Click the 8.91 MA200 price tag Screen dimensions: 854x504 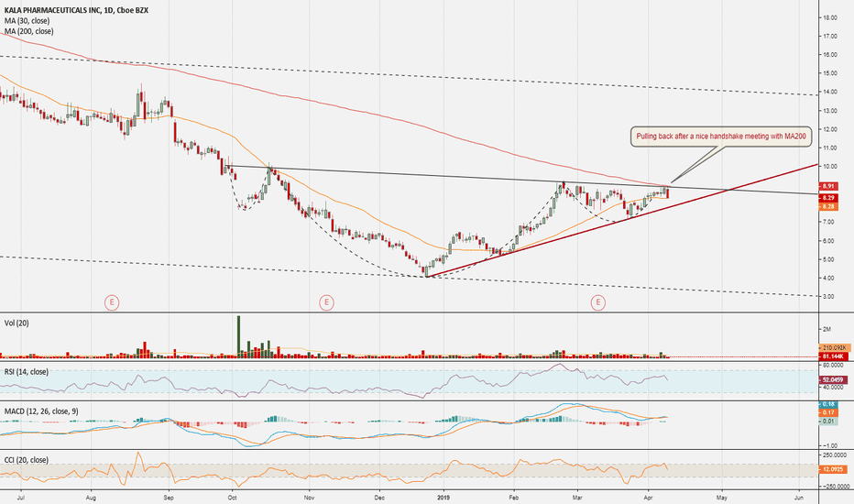(x=828, y=186)
